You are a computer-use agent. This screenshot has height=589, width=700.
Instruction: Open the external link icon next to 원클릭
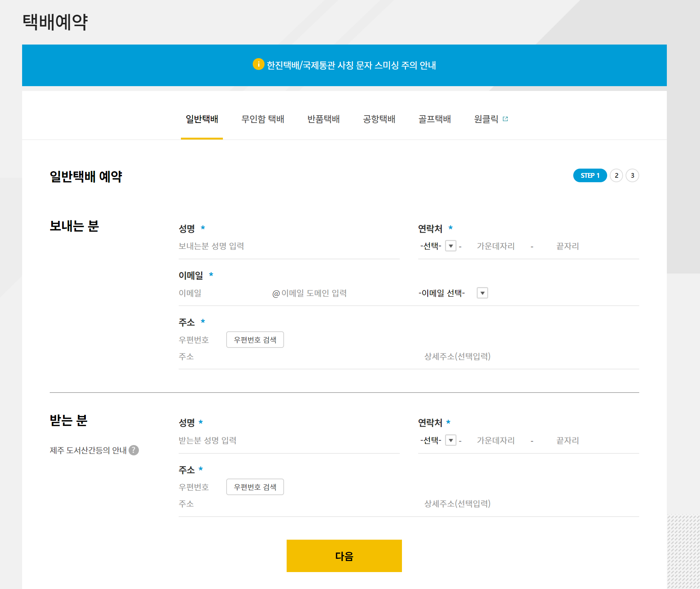point(505,119)
